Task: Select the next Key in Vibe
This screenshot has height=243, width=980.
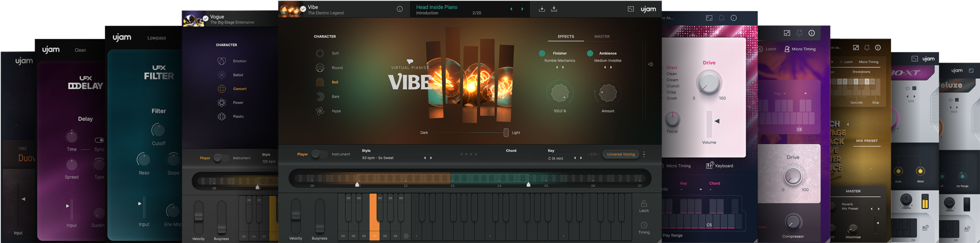Action: pos(581,158)
